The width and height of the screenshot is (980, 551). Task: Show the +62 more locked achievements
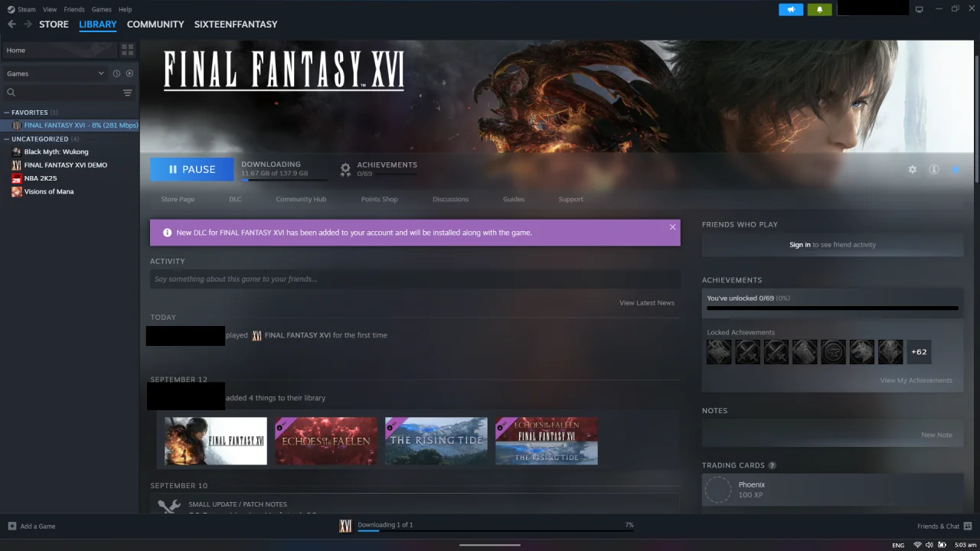919,352
